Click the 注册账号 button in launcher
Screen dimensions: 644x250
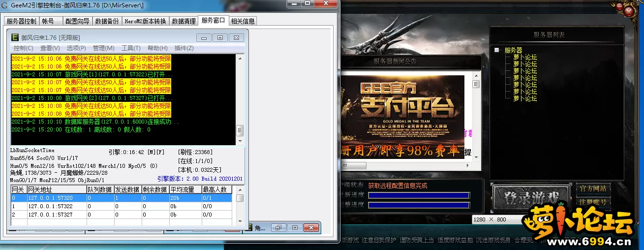pyautogui.click(x=593, y=202)
